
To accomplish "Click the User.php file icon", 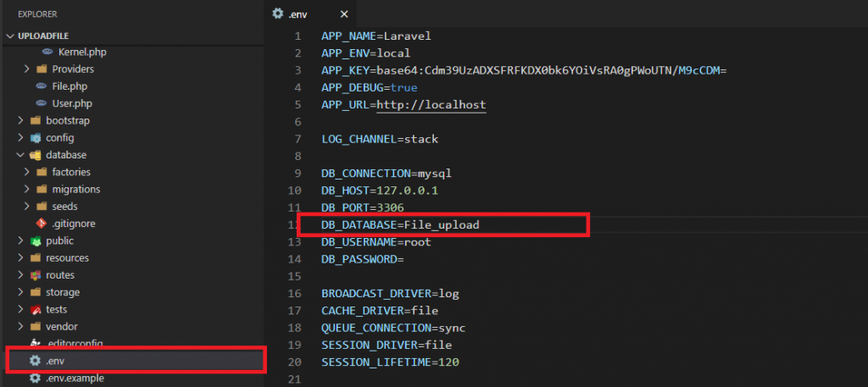I will 41,103.
